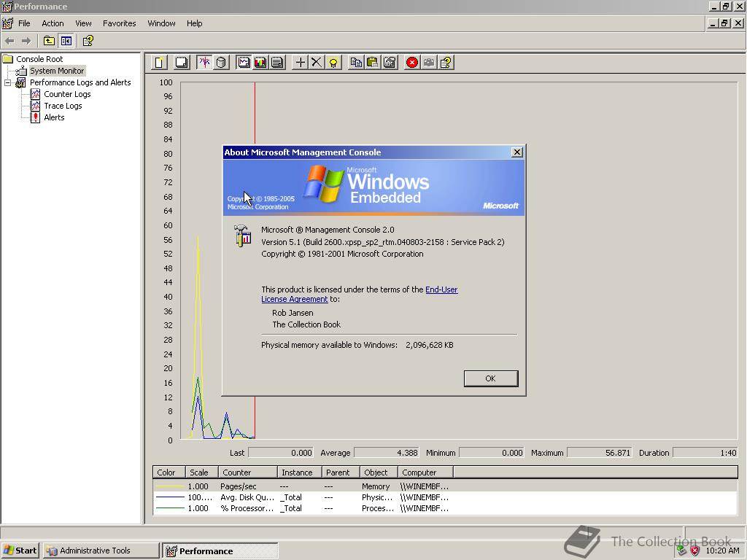
Task: Click the Delete counter X icon
Action: tap(317, 63)
